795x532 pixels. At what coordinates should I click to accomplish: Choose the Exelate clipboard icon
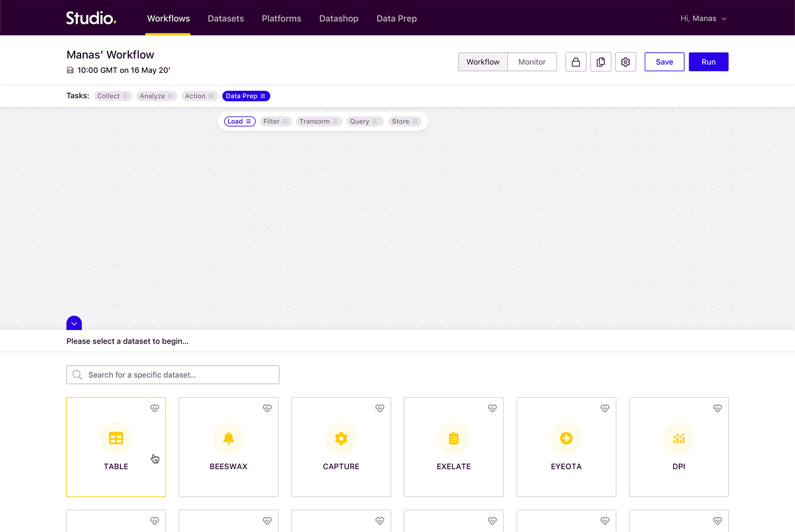coord(454,438)
